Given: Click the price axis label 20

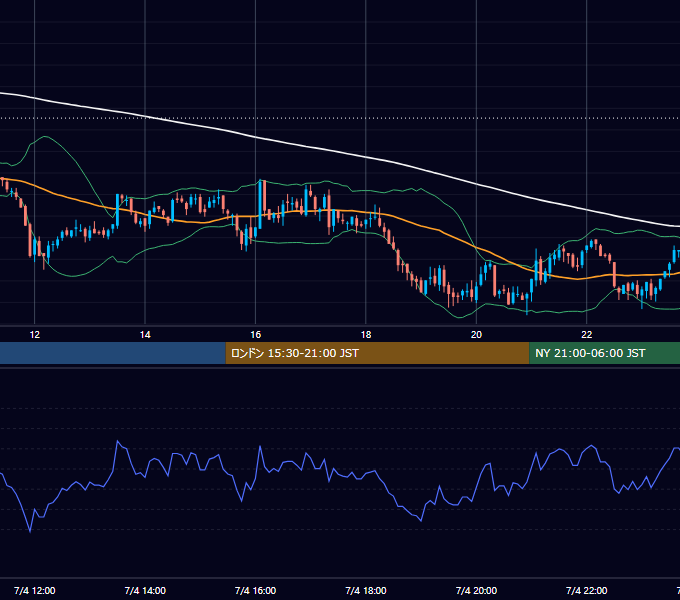Looking at the screenshot, I should tap(476, 335).
